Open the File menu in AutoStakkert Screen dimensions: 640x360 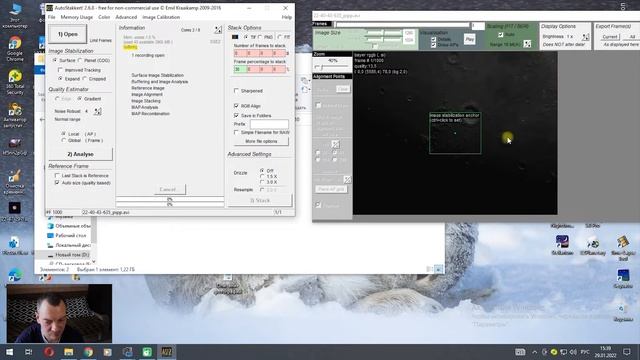51,17
